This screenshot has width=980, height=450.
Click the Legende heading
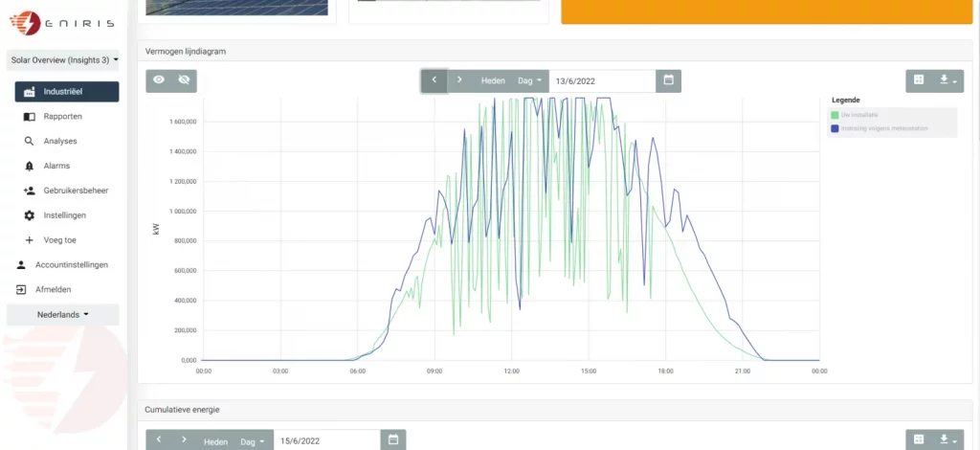tap(846, 100)
